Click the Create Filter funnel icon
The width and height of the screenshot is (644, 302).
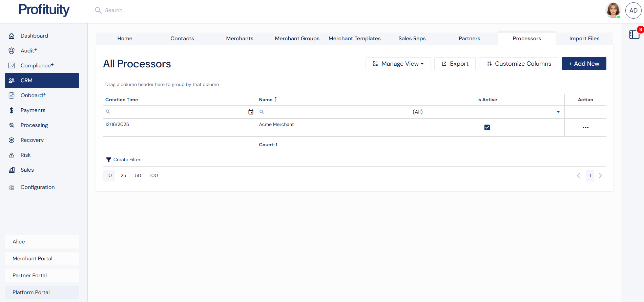[108, 160]
